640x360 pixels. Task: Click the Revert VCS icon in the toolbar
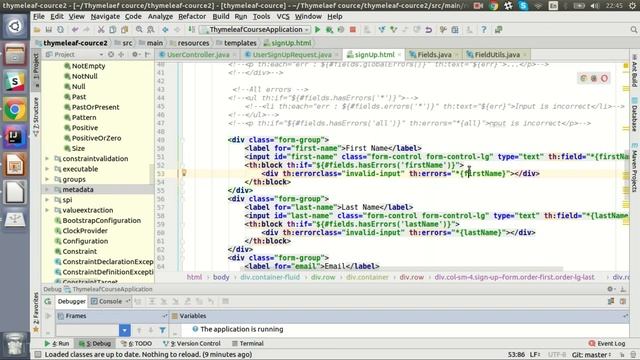(x=429, y=30)
